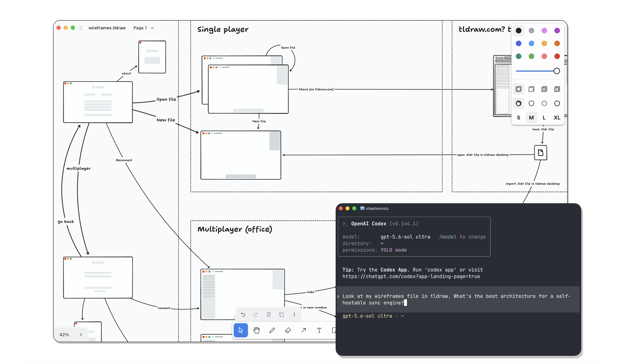Click the '/model' command text in terminal
The image size is (634, 364).
pyautogui.click(x=448, y=237)
